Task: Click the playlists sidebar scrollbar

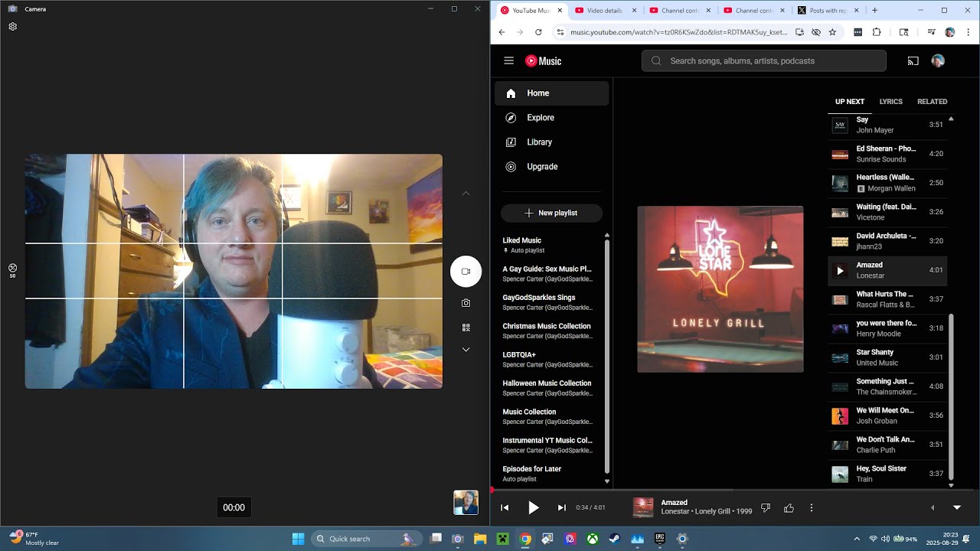Action: 607,356
